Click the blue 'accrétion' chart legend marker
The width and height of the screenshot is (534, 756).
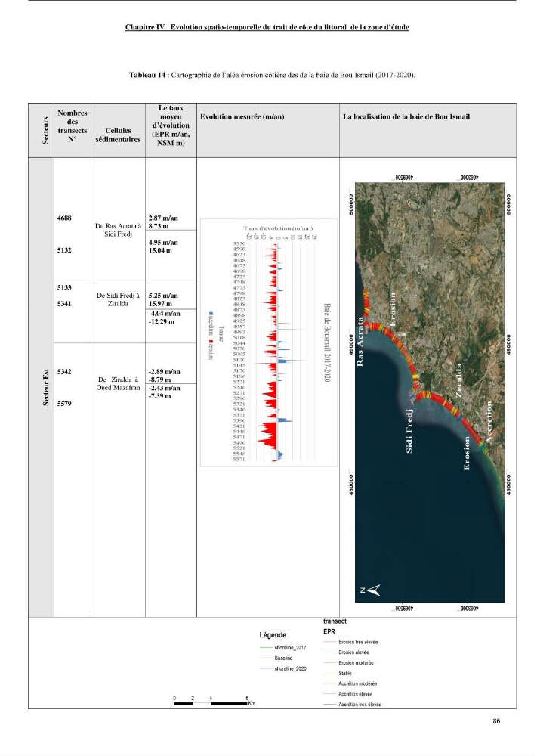click(211, 314)
